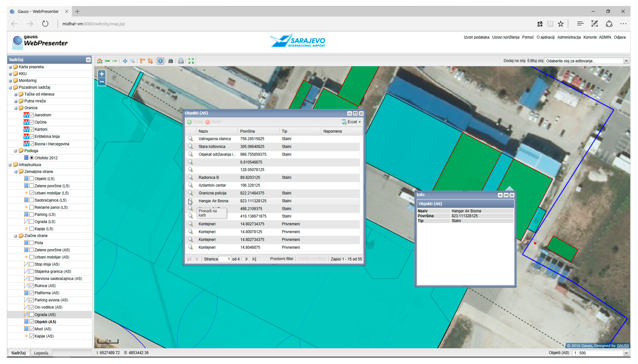This screenshot has height=364, width=638.
Task: Click the Prostorni filter button
Action: point(282,259)
